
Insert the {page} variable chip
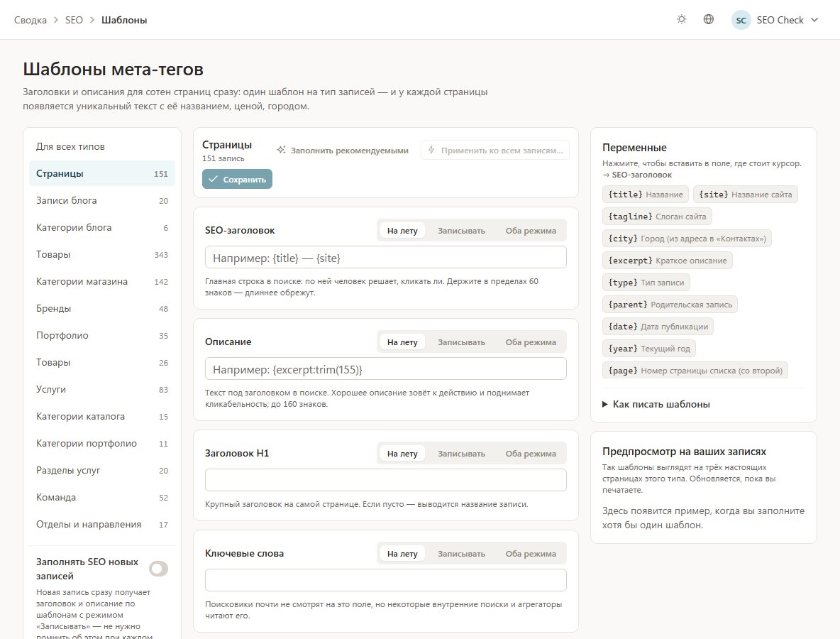[695, 370]
